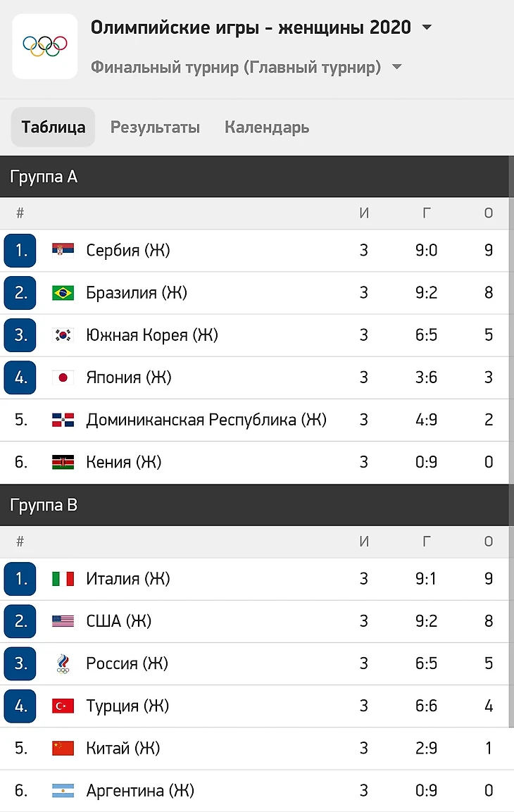Click the Brazil flag icon

[63, 293]
